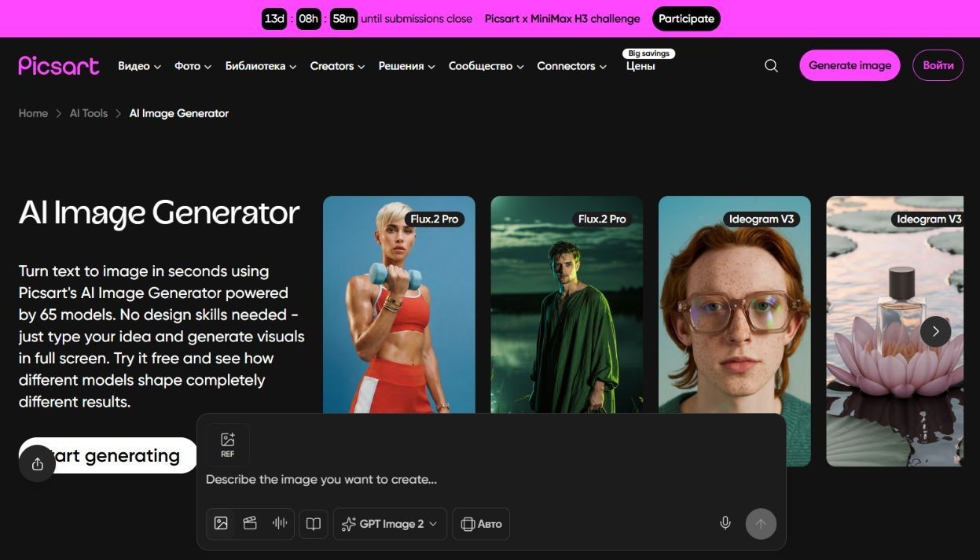Screen dimensions: 980x560
Task: Expand the Видео menu
Action: click(139, 66)
